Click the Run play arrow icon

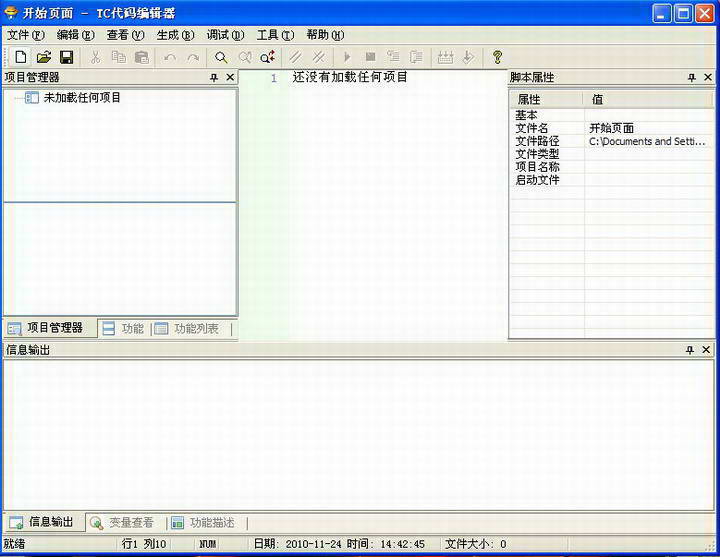(347, 58)
